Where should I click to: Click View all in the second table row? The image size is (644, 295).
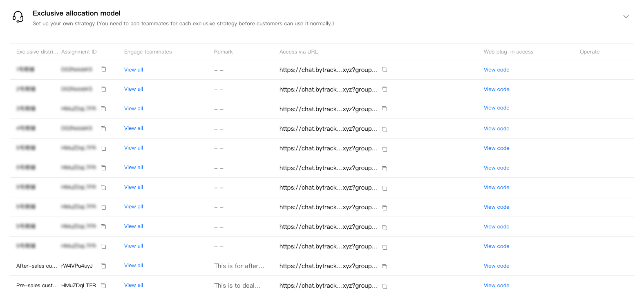tap(134, 89)
